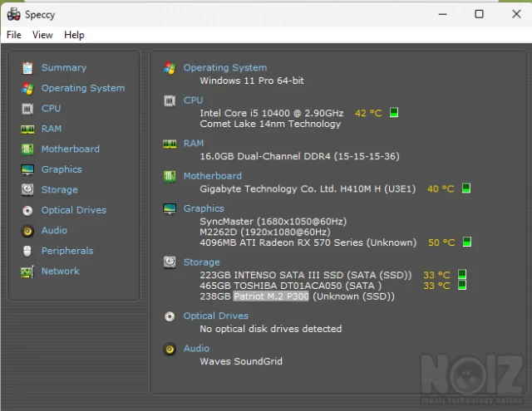Click the Graphics heading in summary pane
532x411 pixels.
click(204, 208)
